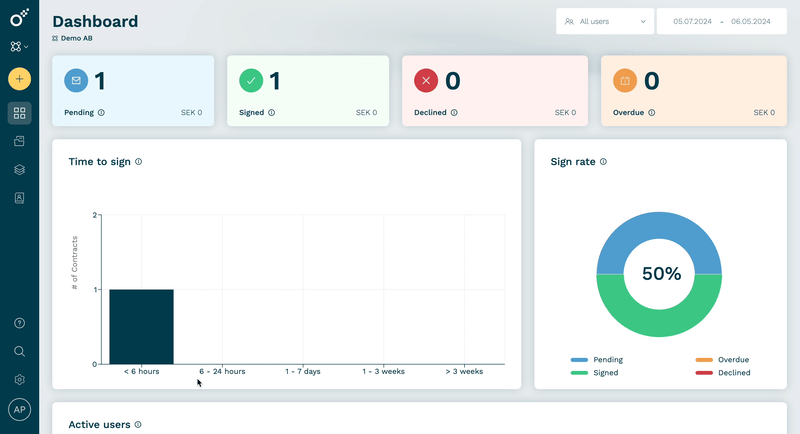This screenshot has width=800, height=434.
Task: Open the settings gear icon in the sidebar
Action: pyautogui.click(x=19, y=380)
